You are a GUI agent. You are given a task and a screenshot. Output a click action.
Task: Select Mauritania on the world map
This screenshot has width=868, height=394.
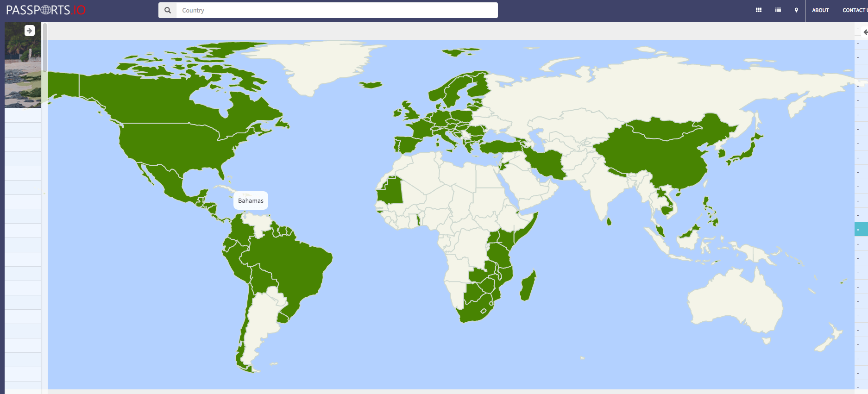point(390,192)
